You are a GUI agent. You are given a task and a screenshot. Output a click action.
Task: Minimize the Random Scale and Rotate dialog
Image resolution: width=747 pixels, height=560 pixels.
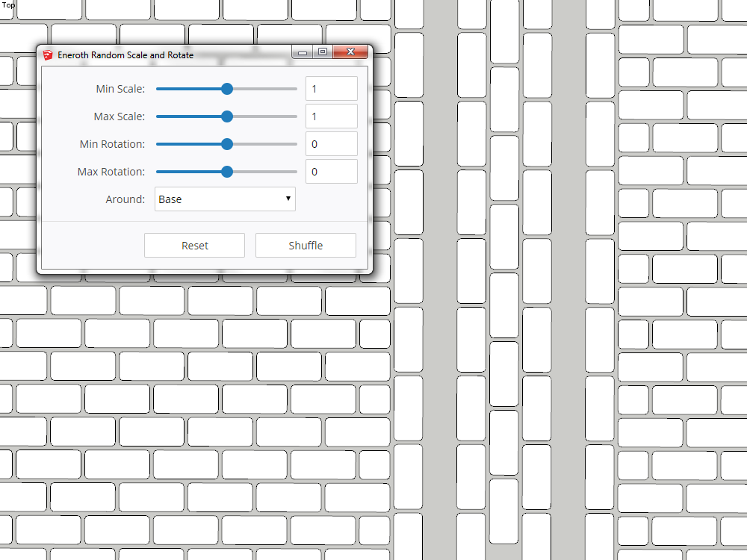[303, 52]
